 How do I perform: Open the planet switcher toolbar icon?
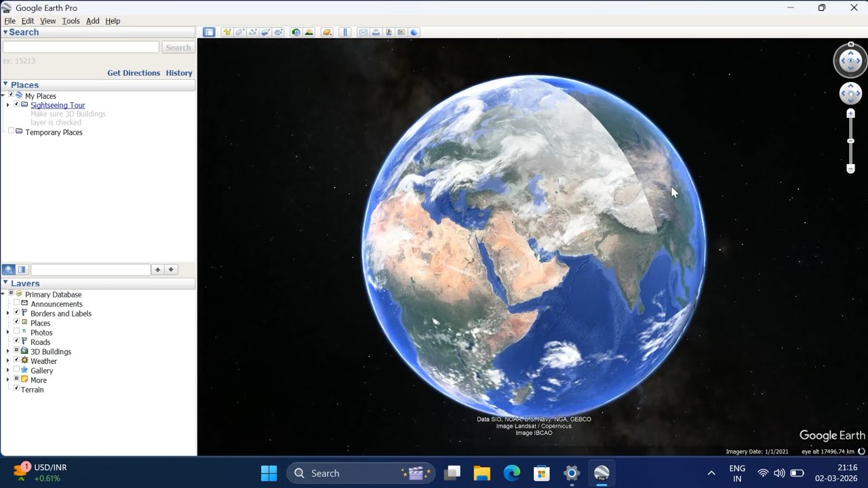[327, 32]
